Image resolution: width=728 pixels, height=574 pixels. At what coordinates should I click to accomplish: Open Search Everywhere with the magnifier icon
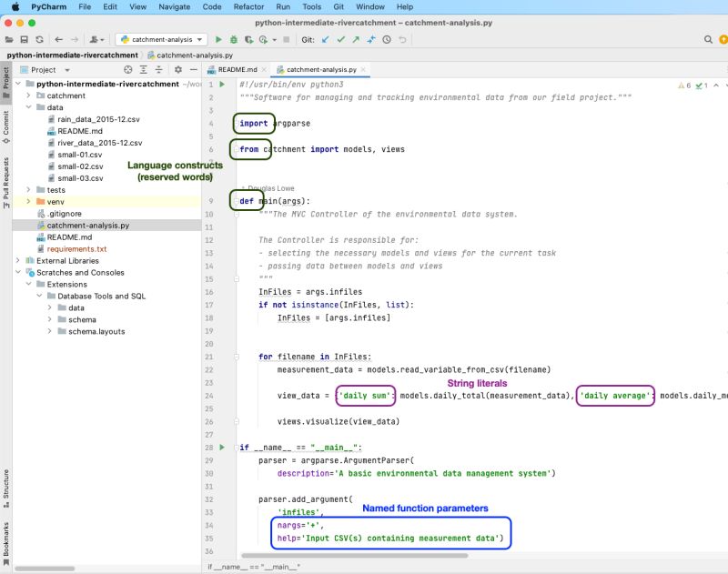coord(708,40)
